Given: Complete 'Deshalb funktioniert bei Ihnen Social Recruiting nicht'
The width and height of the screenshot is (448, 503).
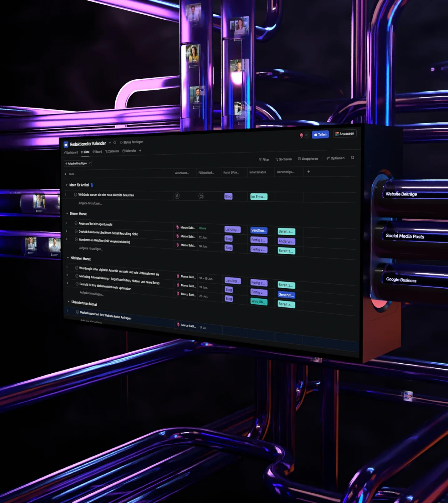Looking at the screenshot, I should (76, 232).
